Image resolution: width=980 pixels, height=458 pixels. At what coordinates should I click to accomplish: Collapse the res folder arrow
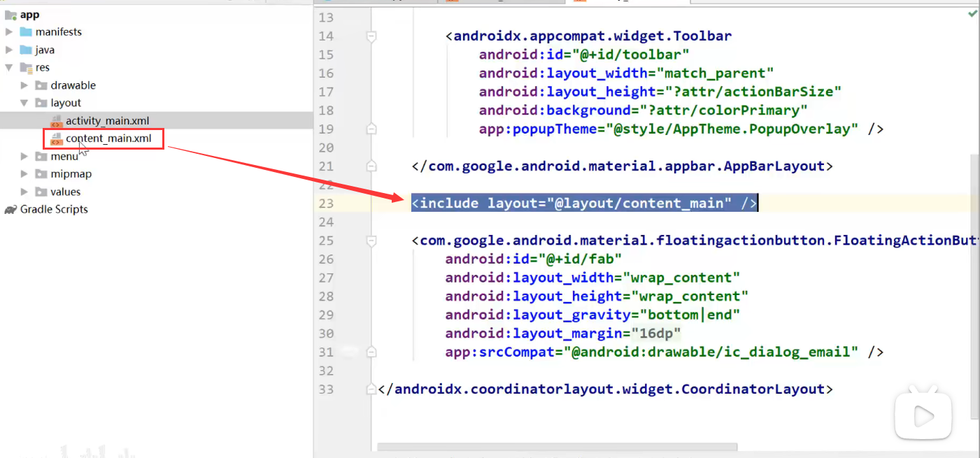9,68
